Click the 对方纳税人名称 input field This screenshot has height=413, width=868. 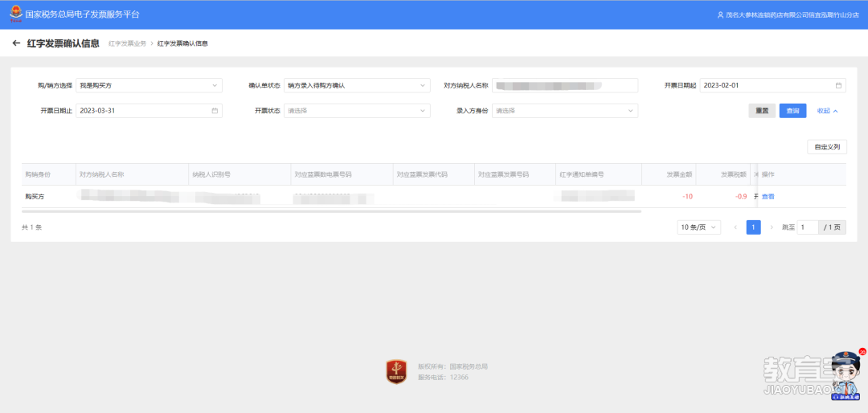pos(565,85)
